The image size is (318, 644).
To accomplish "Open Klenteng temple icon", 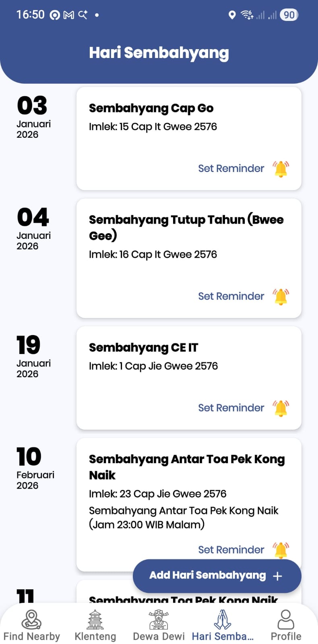I will tap(95, 619).
